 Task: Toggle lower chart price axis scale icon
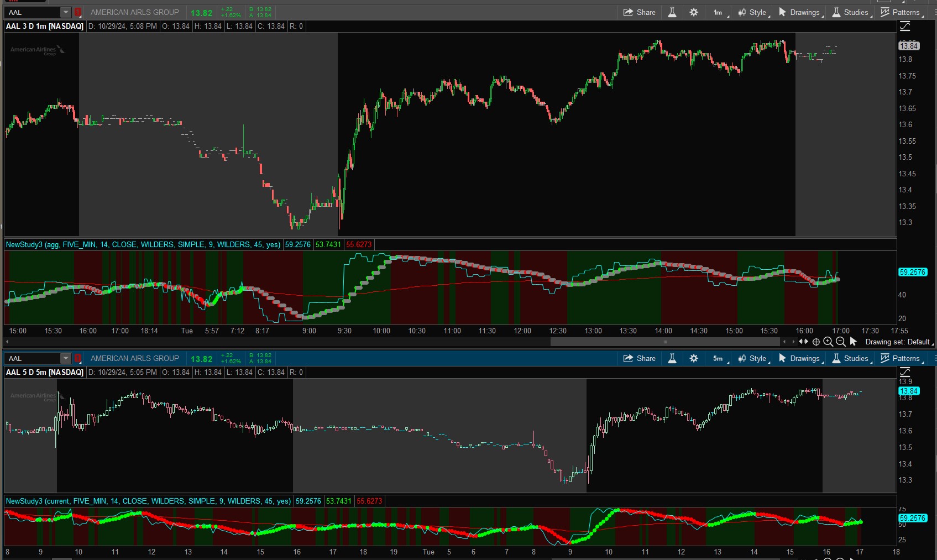[x=904, y=372]
